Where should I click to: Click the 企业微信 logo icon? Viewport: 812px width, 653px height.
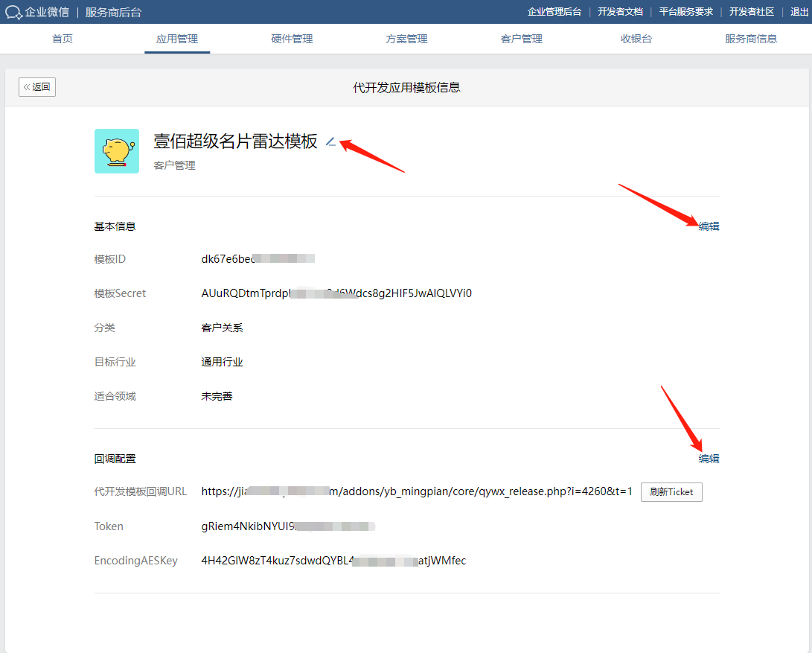coord(13,12)
